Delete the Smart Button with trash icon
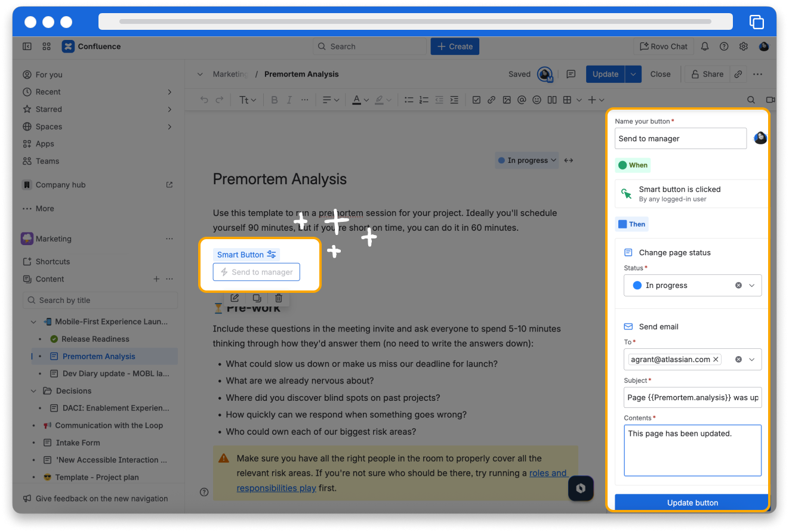Viewport: 789px width, 532px height. coord(279,298)
